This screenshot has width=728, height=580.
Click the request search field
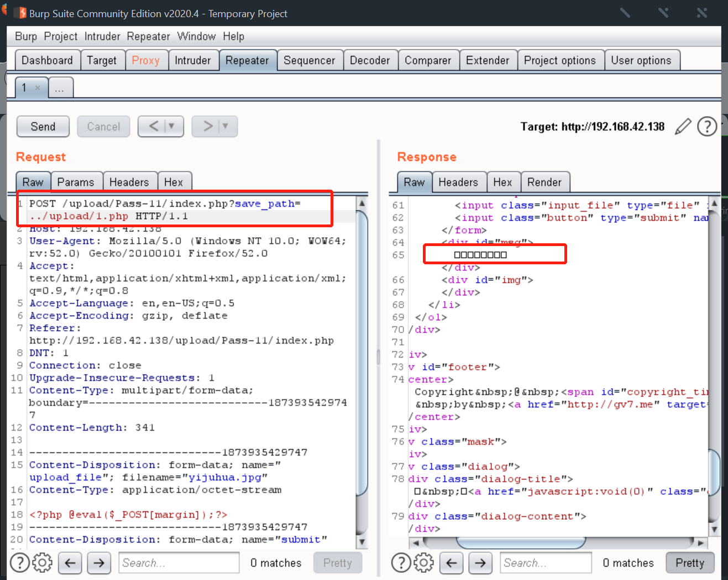[x=179, y=563]
